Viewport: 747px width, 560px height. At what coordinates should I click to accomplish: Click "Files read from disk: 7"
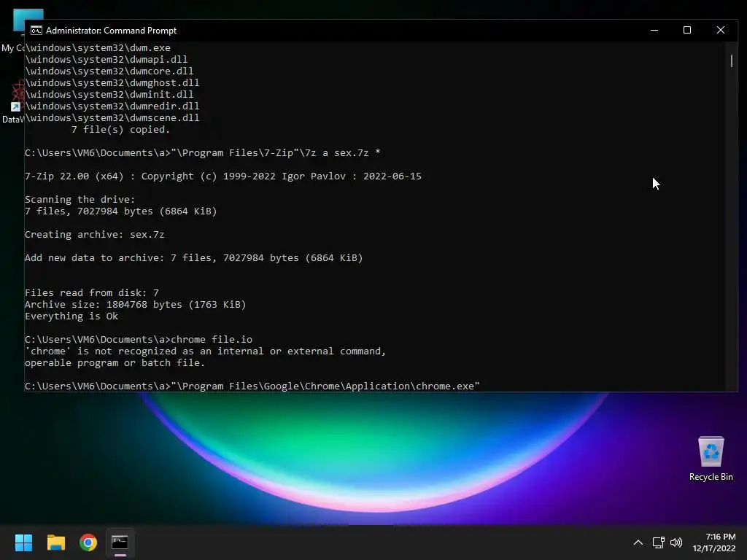tap(91, 293)
